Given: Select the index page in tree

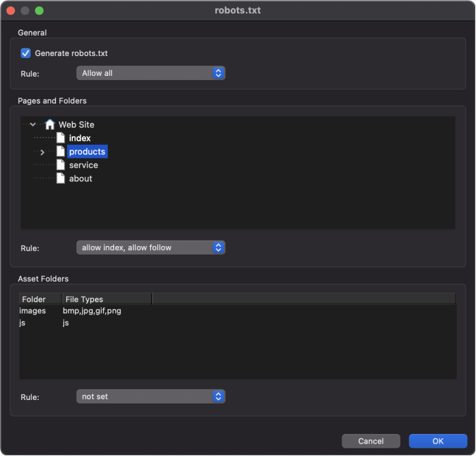Looking at the screenshot, I should point(79,138).
